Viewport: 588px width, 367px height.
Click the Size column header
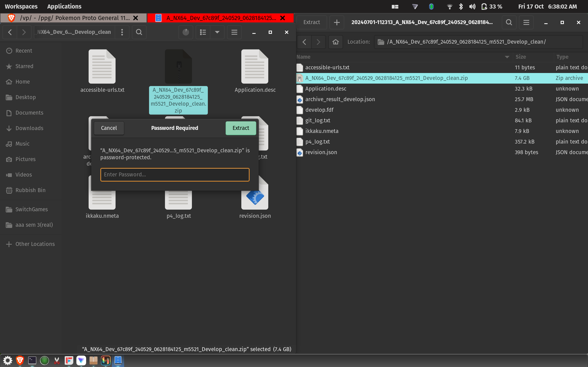point(521,57)
